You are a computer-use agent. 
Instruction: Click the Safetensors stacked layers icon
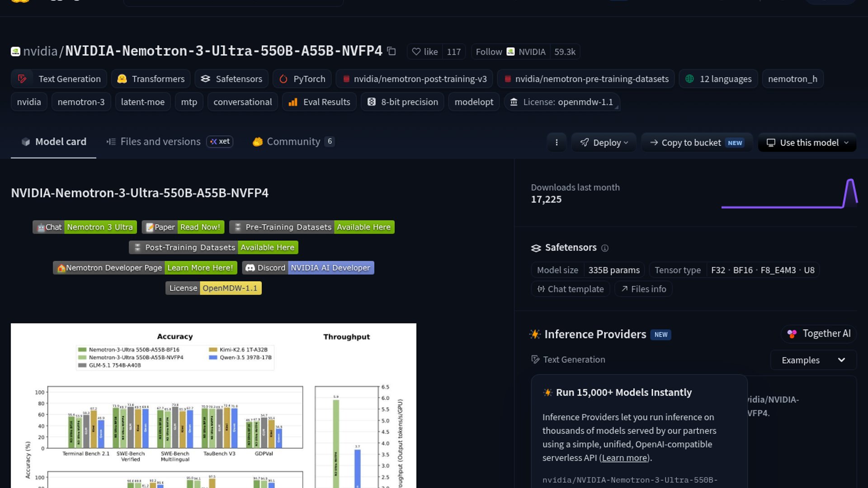click(x=536, y=248)
